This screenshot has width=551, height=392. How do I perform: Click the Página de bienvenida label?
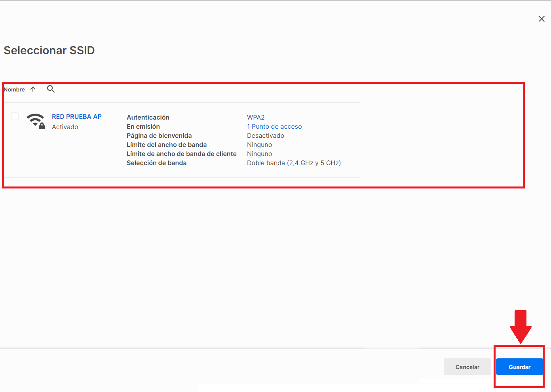click(159, 136)
